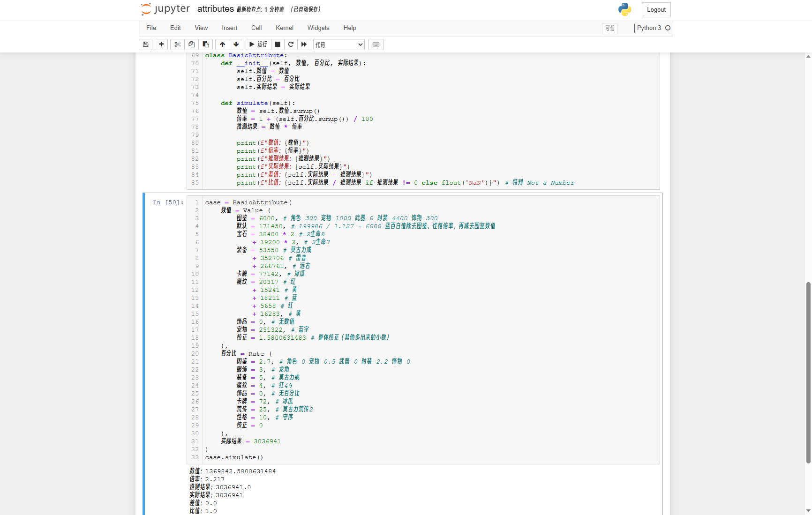Click 'def simulate(self):' line
This screenshot has height=515, width=812.
coord(258,103)
